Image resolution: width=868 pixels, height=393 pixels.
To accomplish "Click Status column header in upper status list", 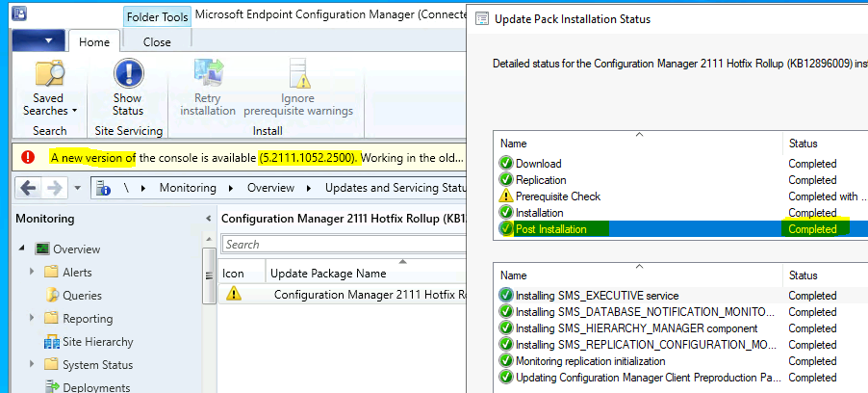I will point(826,143).
